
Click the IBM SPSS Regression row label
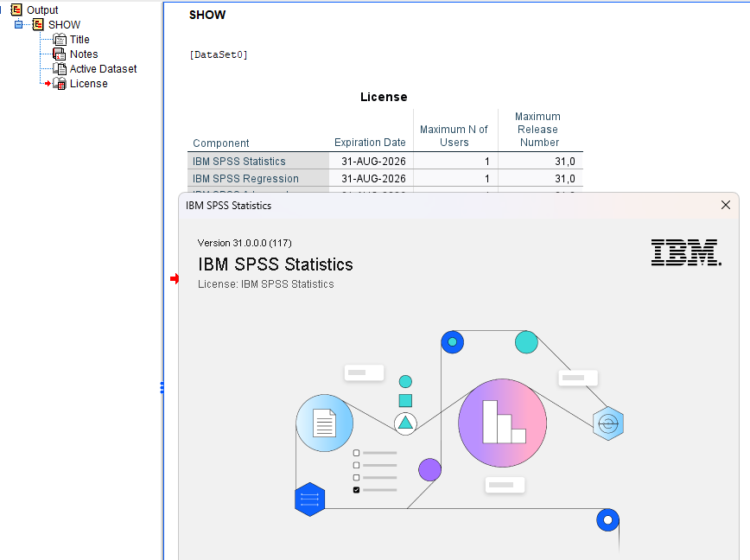click(245, 178)
